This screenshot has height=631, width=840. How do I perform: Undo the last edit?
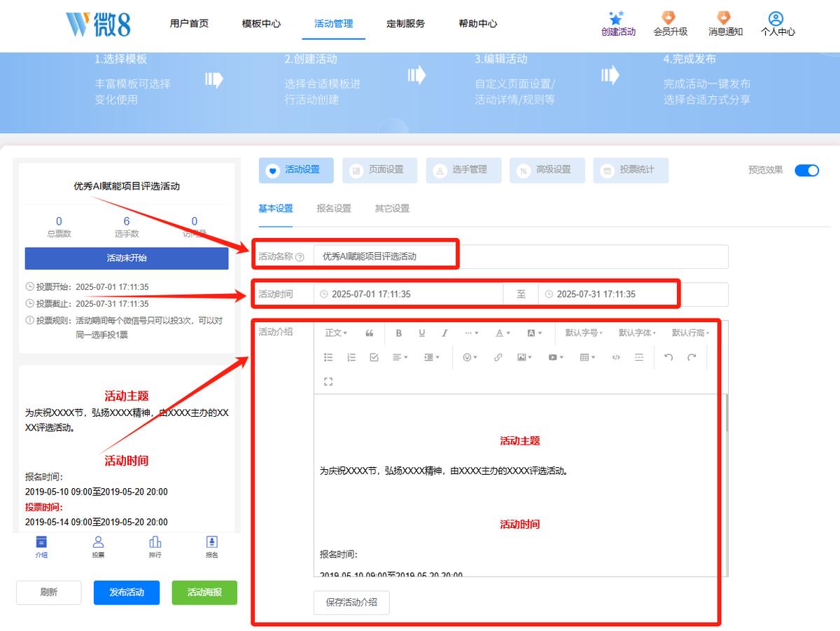click(x=668, y=357)
